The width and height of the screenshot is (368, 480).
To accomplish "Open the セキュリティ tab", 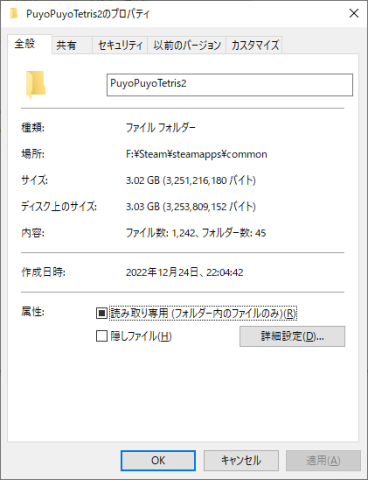I will (x=120, y=45).
